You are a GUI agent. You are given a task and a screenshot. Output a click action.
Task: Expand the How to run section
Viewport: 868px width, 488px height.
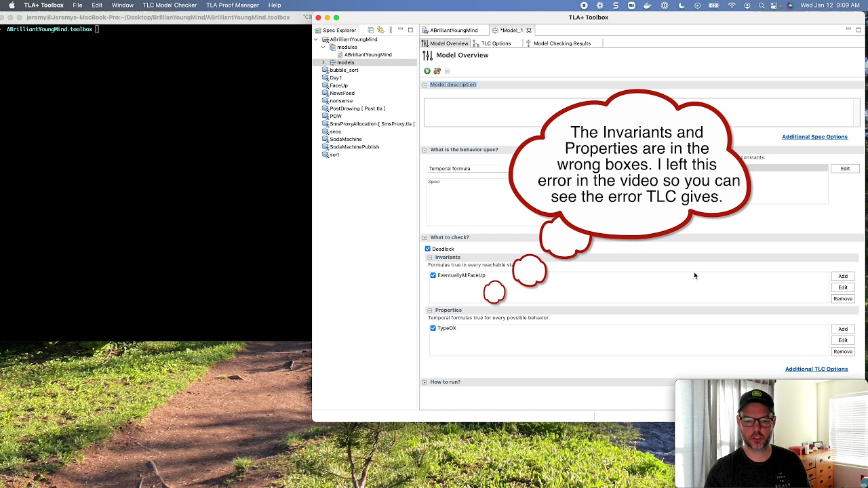[425, 382]
